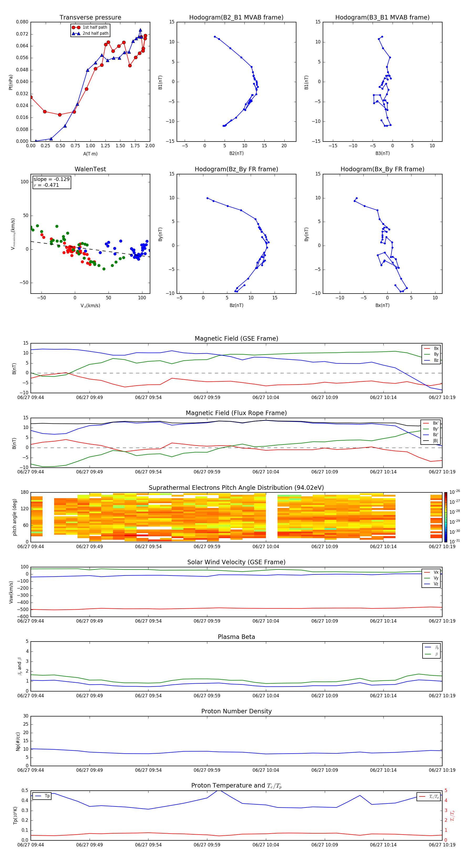Click the pitch angle color scale bar
The width and height of the screenshot is (473, 868).
coord(446,517)
